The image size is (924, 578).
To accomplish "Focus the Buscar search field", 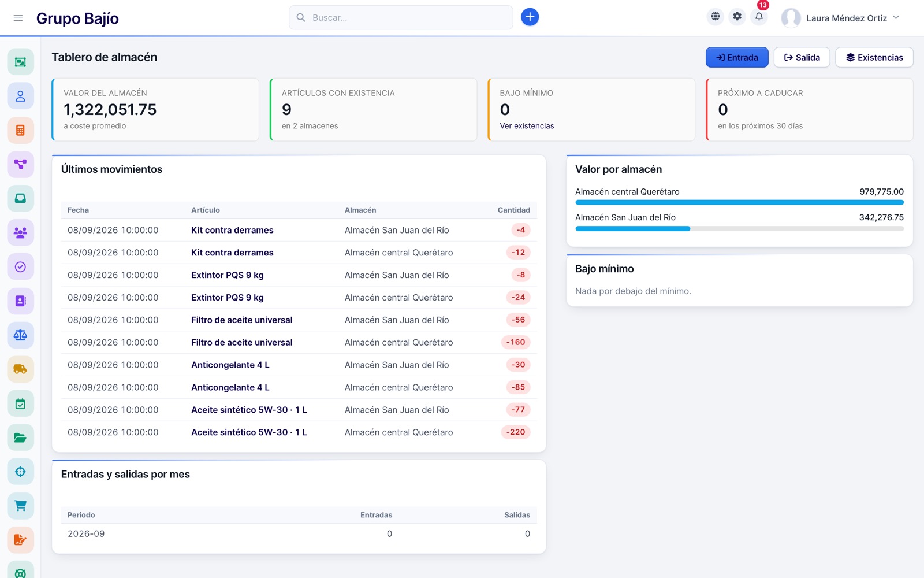I will 401,17.
